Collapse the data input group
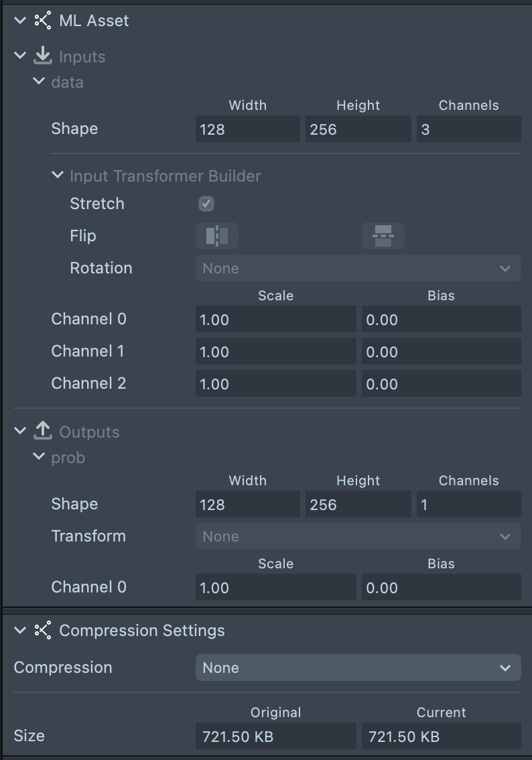 tap(39, 82)
